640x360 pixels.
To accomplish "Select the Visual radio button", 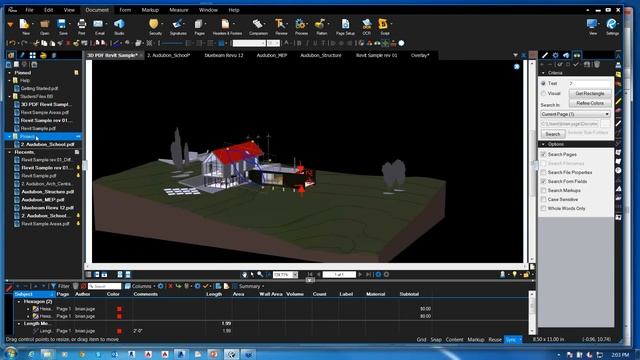I will [x=543, y=93].
